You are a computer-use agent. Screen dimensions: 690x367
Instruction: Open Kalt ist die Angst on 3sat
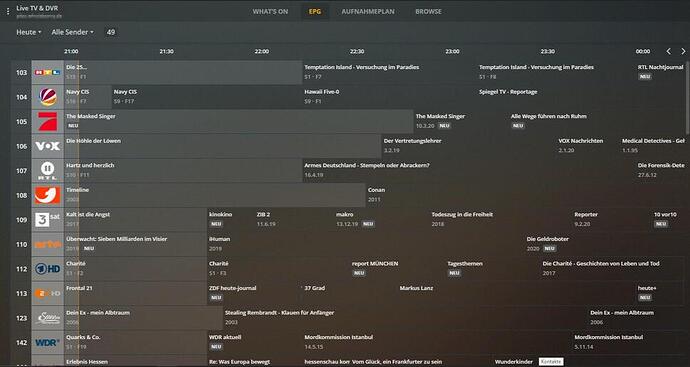136,220
